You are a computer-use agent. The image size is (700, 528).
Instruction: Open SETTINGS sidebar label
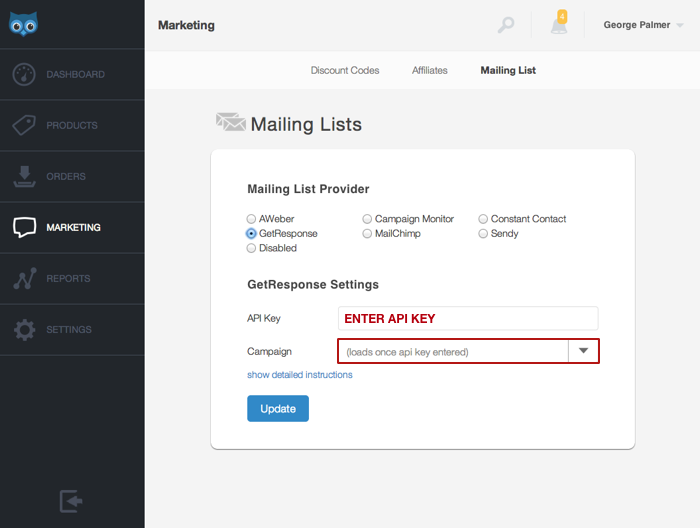coord(69,330)
